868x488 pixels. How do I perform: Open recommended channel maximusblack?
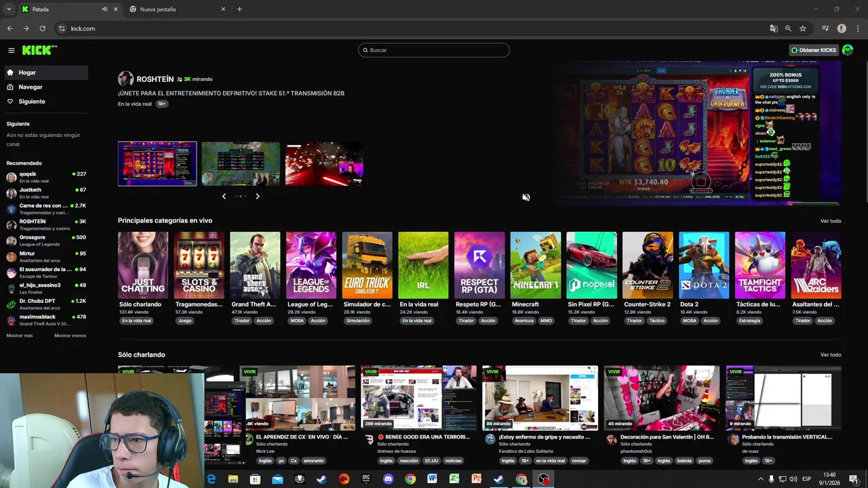[x=46, y=320]
